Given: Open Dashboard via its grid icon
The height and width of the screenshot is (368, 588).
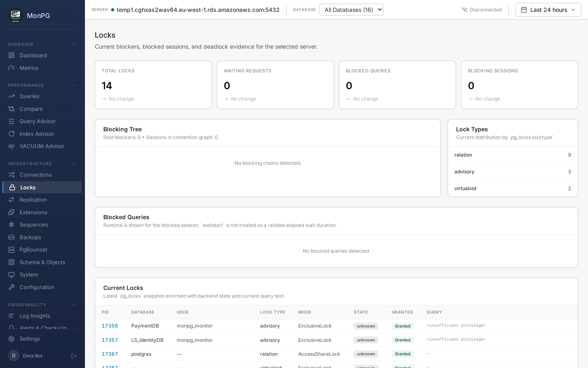Looking at the screenshot, I should pos(11,55).
